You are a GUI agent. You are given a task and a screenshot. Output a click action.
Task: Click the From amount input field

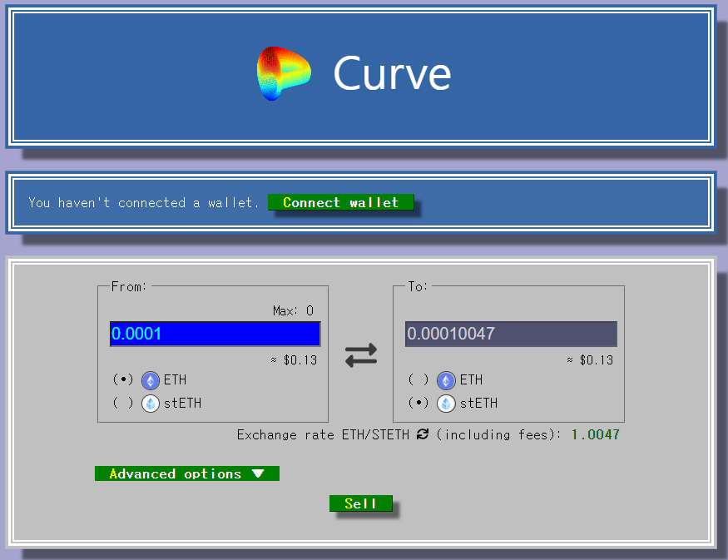click(x=215, y=334)
